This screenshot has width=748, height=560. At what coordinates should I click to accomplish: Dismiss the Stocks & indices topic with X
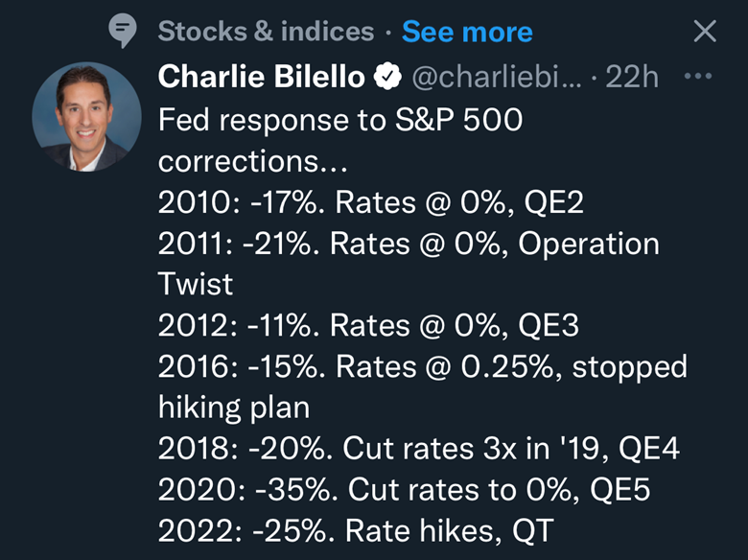coord(705,32)
